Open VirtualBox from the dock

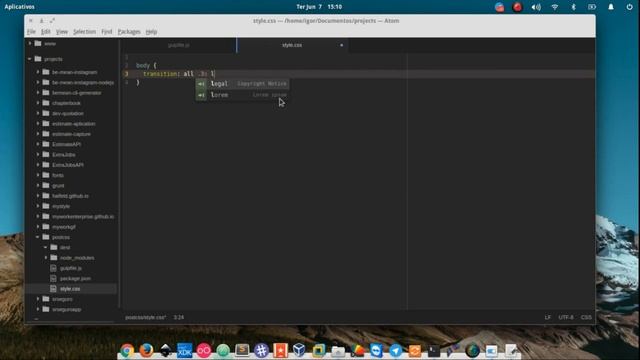pos(299,350)
